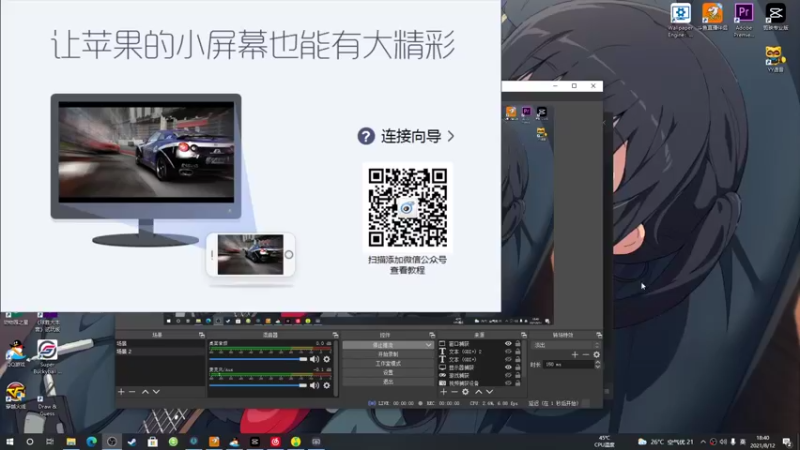
Task: Select 场景 2 in OBS scenes list
Action: click(x=160, y=352)
